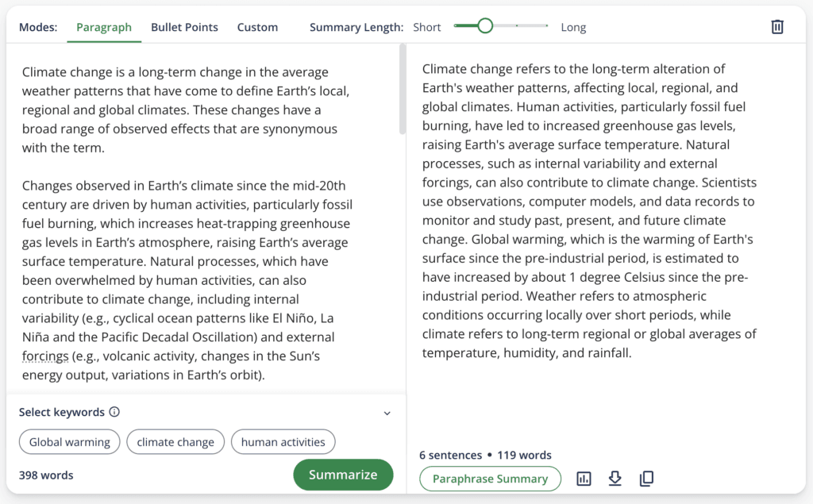Delete all text with the trash icon
Viewport: 813px width, 504px height.
(x=776, y=26)
